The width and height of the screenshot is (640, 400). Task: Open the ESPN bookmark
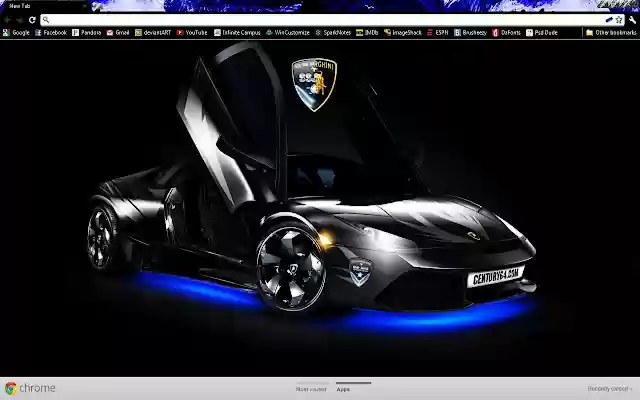point(438,33)
